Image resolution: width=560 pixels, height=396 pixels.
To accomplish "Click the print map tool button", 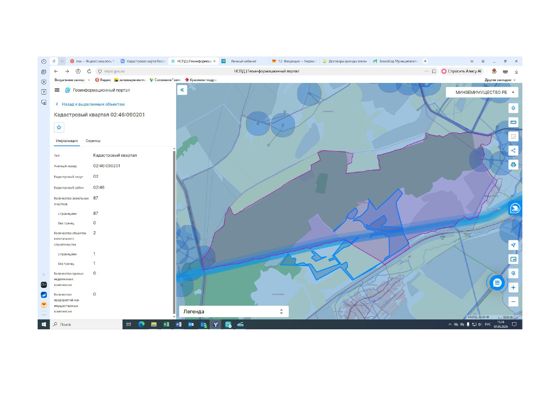I will click(513, 165).
